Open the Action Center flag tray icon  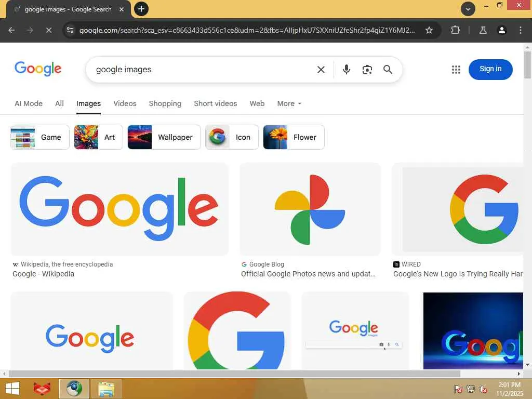point(458,389)
